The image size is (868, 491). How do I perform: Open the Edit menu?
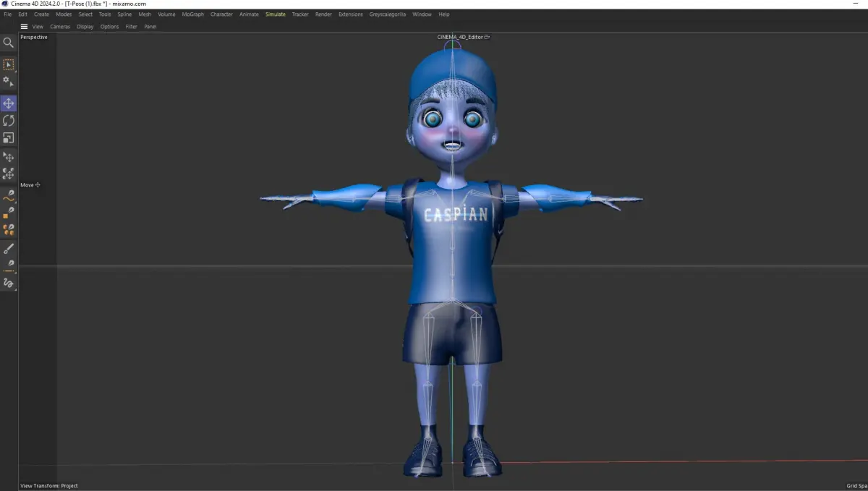tap(23, 14)
